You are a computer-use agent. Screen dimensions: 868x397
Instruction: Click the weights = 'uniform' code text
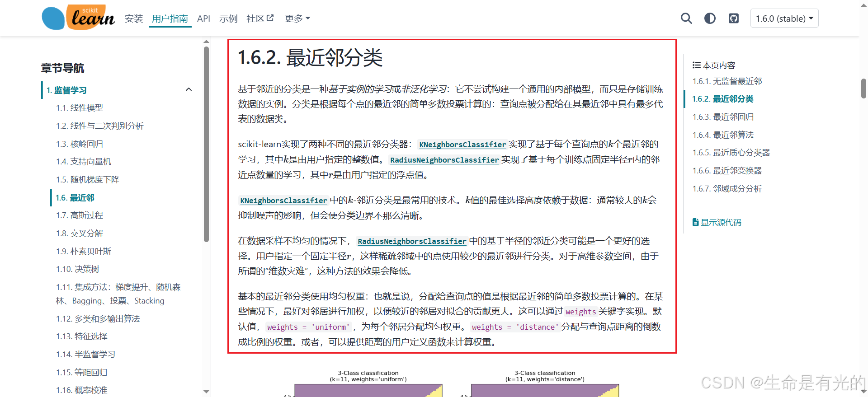(308, 327)
